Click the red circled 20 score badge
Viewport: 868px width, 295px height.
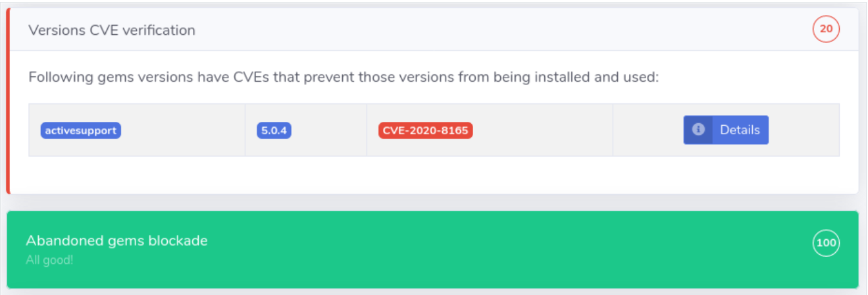[x=826, y=30]
